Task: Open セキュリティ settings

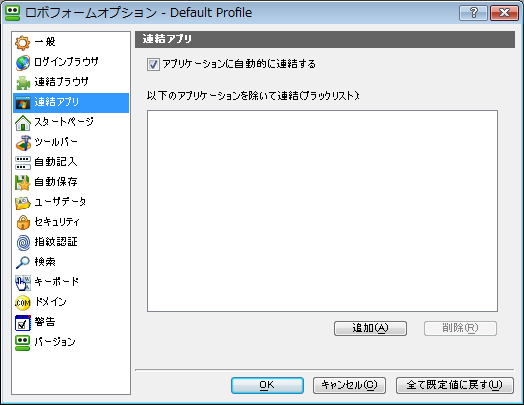Action: [x=57, y=222]
